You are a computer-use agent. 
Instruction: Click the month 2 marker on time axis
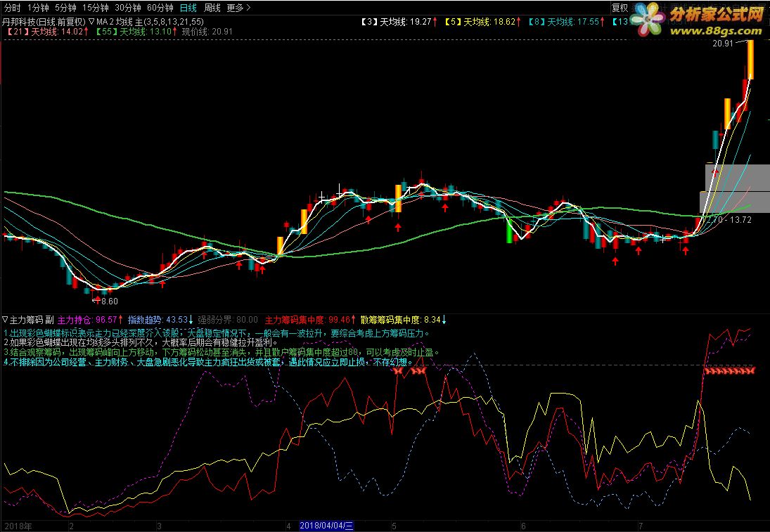pos(71,526)
